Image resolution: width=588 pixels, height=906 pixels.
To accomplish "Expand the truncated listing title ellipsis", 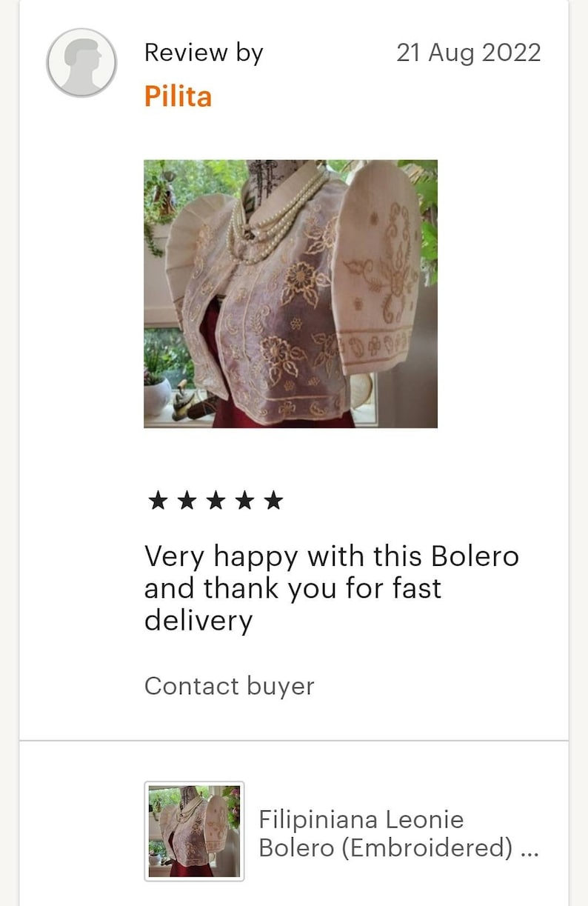I will pos(529,848).
